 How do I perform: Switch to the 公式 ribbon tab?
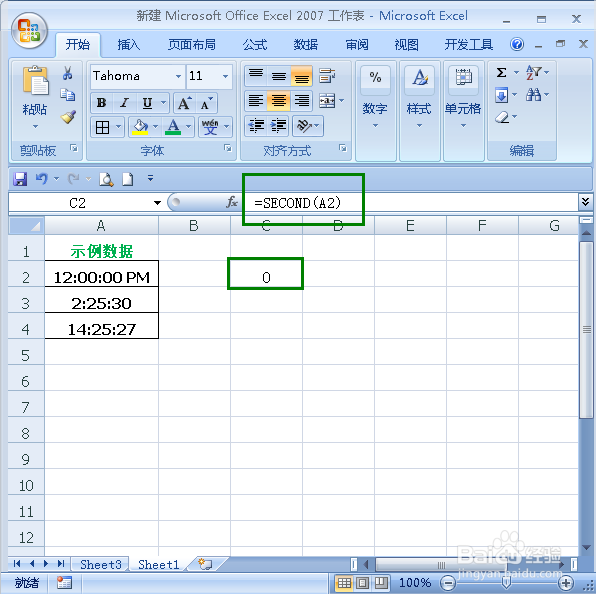255,45
